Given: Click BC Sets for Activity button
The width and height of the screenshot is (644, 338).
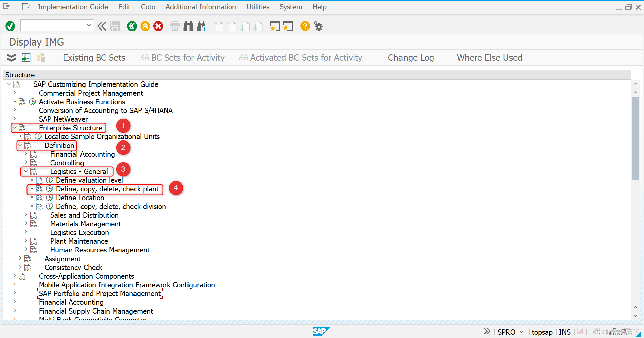Looking at the screenshot, I should click(x=182, y=58).
